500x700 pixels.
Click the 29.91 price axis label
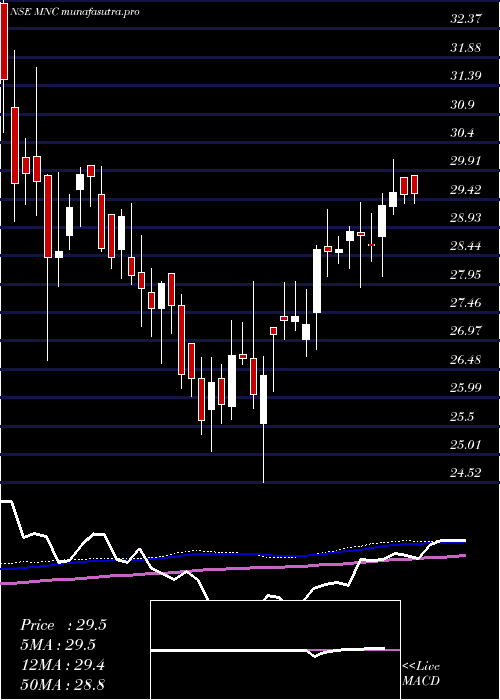[466, 161]
